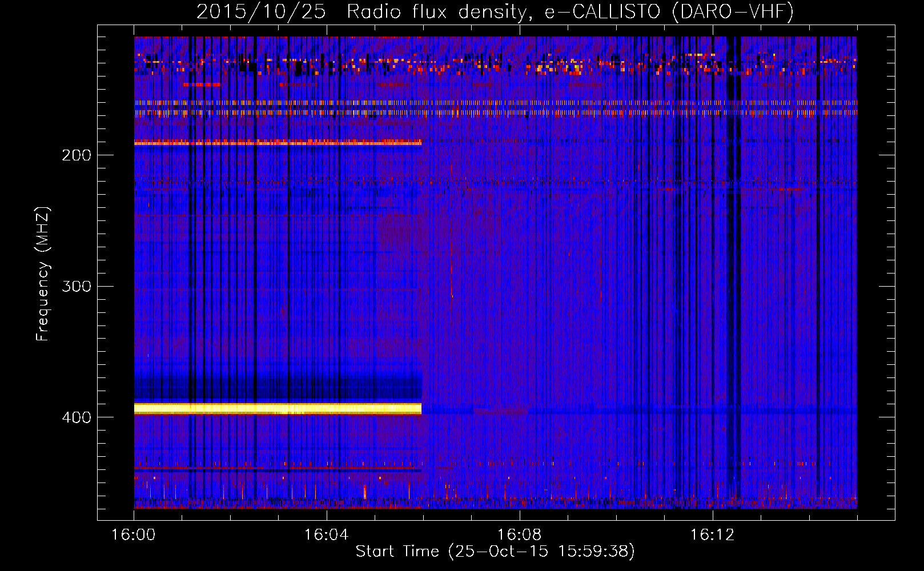Select the 300 frequency tick label
The height and width of the screenshot is (571, 924).
pos(77,286)
